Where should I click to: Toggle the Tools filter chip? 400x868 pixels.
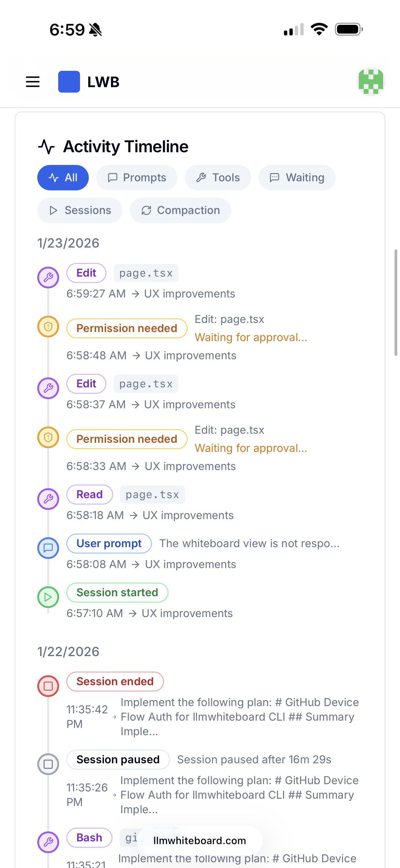[x=218, y=178]
